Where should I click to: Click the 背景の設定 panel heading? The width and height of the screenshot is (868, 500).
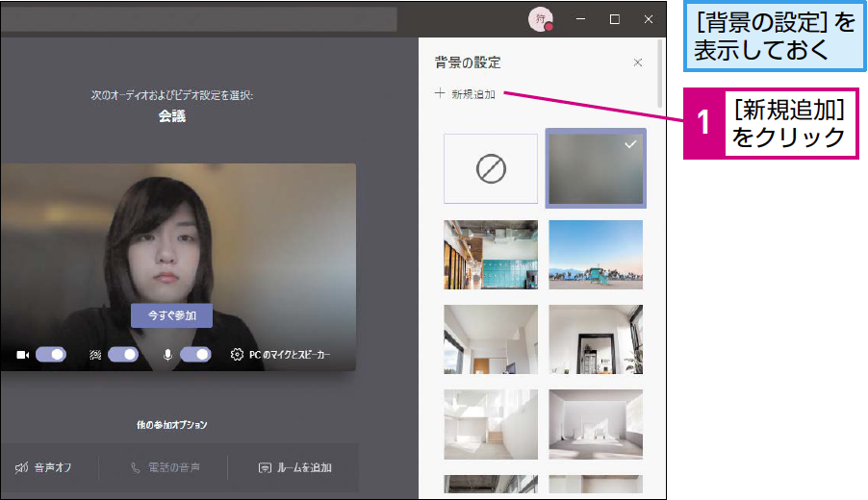[468, 62]
